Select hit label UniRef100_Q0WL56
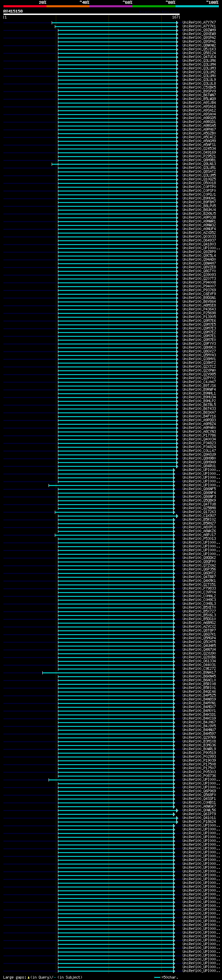222x980 pixels. click(199, 810)
